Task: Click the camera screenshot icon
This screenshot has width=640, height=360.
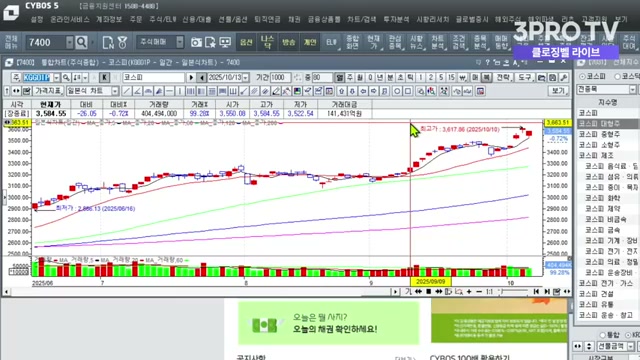Action: (x=196, y=42)
